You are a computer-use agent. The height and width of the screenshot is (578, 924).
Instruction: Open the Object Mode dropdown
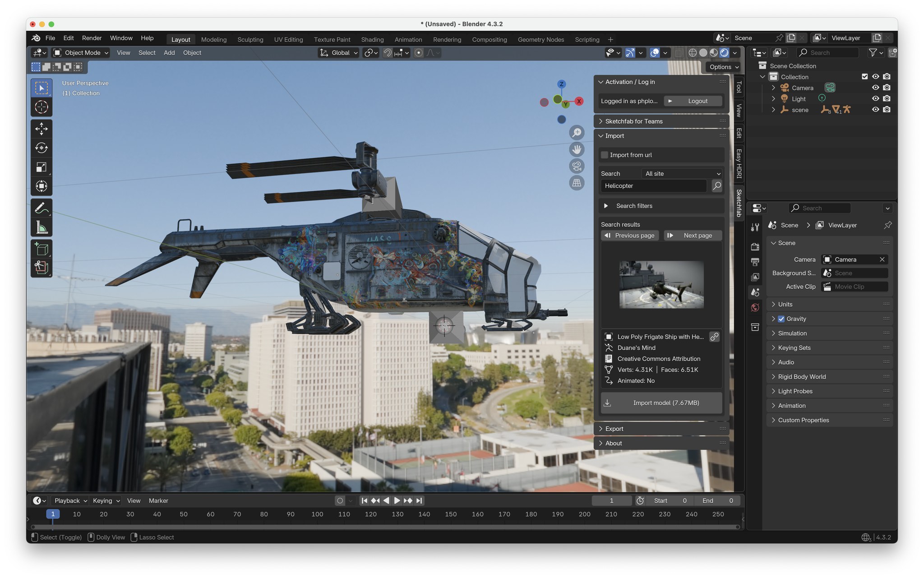(x=81, y=53)
